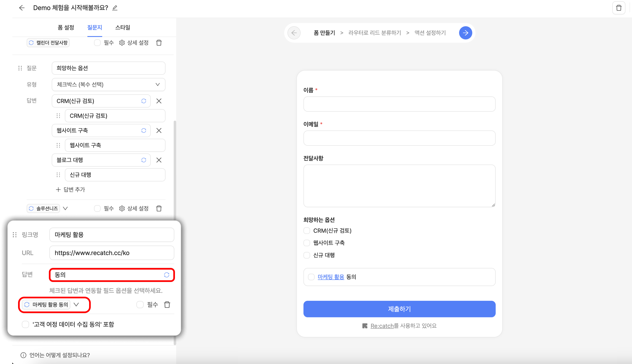
Task: Click sync icon in 동의 answer field
Action: [x=167, y=275]
